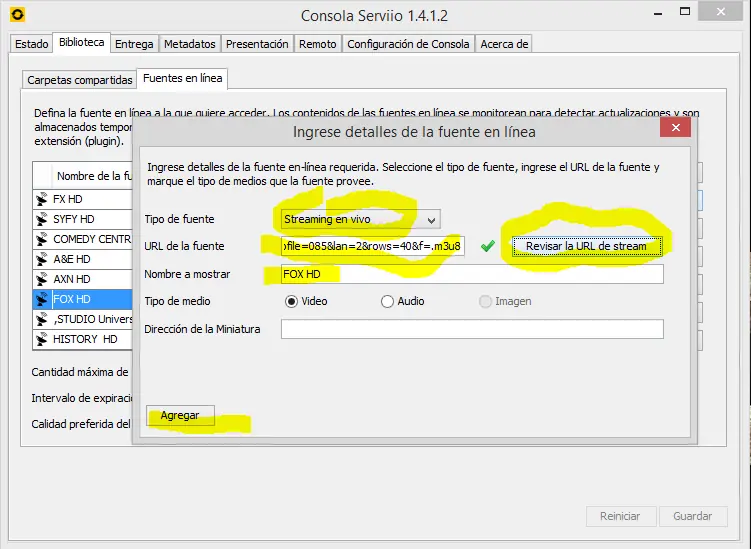This screenshot has width=751, height=549.
Task: Maximize the Consola Serviio window
Action: 685,12
